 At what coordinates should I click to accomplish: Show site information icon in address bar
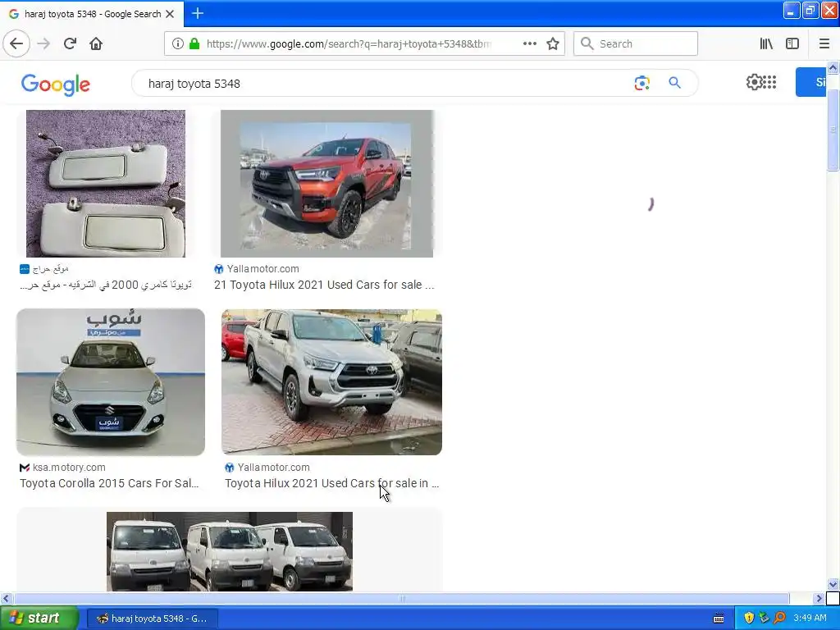[177, 44]
